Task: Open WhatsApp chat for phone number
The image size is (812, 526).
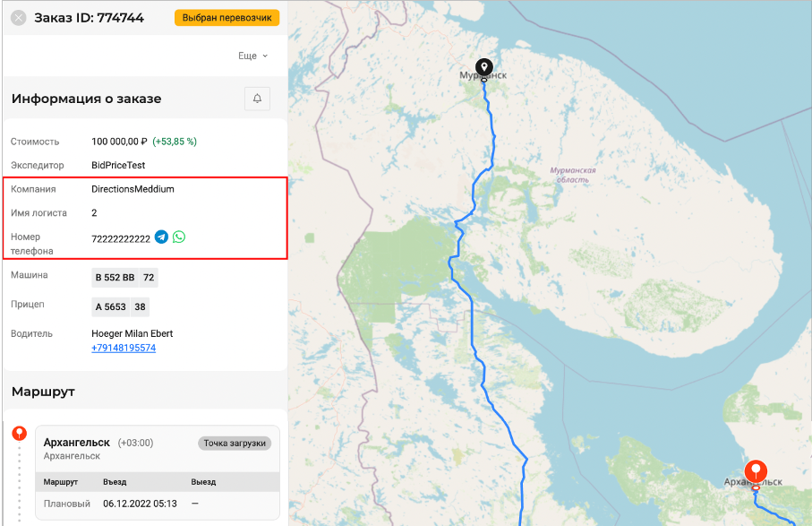Action: click(179, 237)
